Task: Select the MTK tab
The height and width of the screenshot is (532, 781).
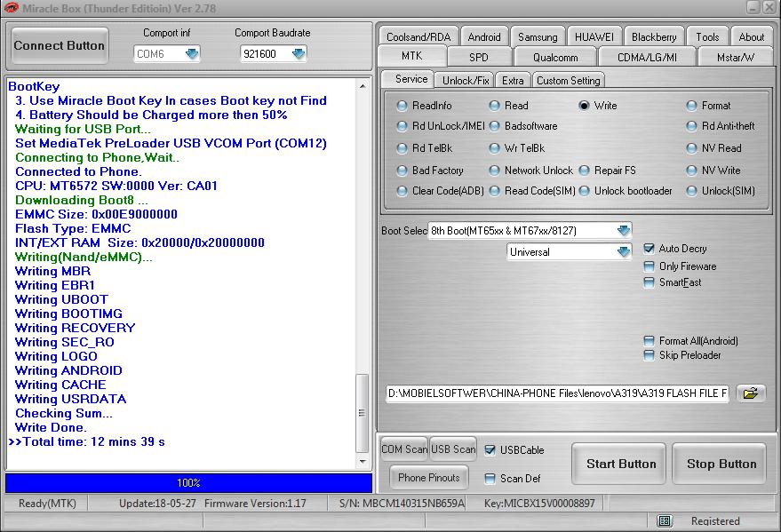Action: pyautogui.click(x=412, y=56)
